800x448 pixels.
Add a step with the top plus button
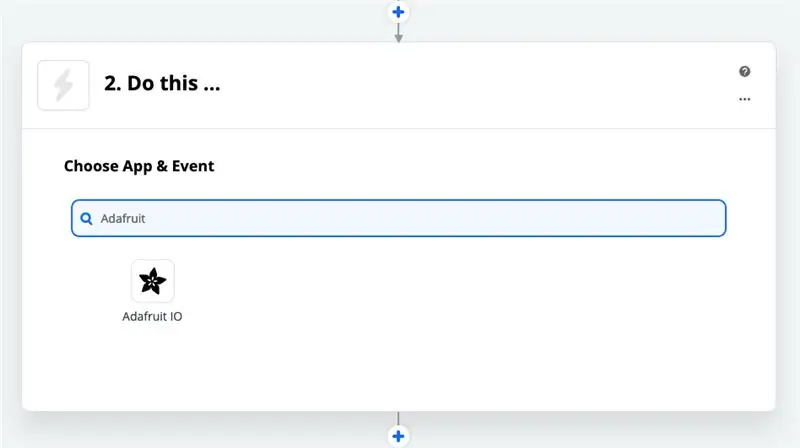pyautogui.click(x=398, y=12)
